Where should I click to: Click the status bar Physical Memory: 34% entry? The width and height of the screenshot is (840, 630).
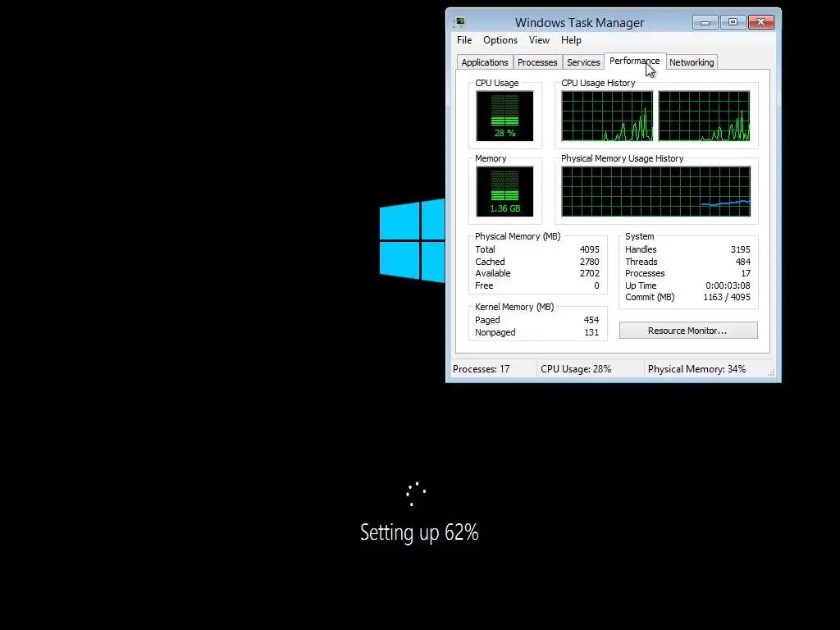click(696, 369)
